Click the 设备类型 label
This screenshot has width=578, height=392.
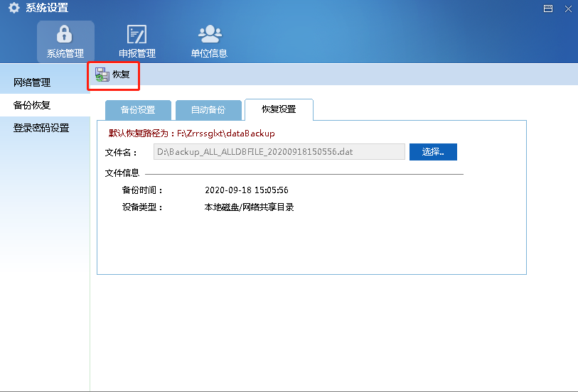[142, 207]
